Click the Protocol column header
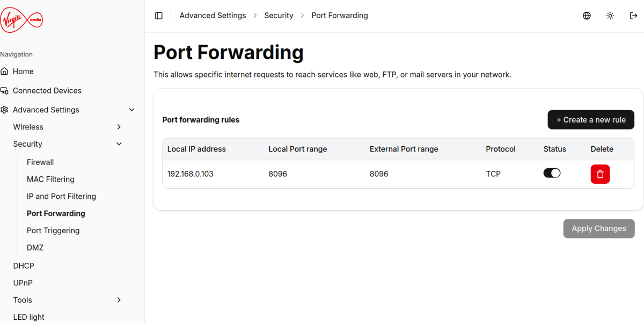The width and height of the screenshot is (644, 323). [501, 149]
